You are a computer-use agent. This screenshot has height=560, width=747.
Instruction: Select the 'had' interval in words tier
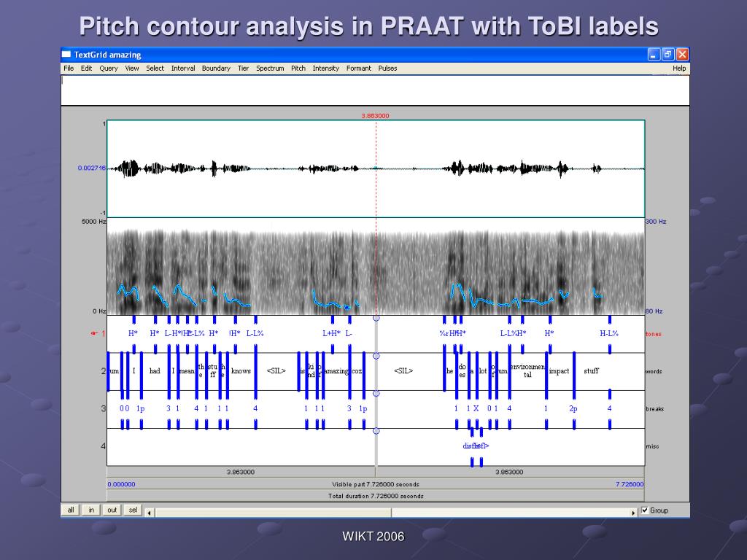pyautogui.click(x=155, y=371)
